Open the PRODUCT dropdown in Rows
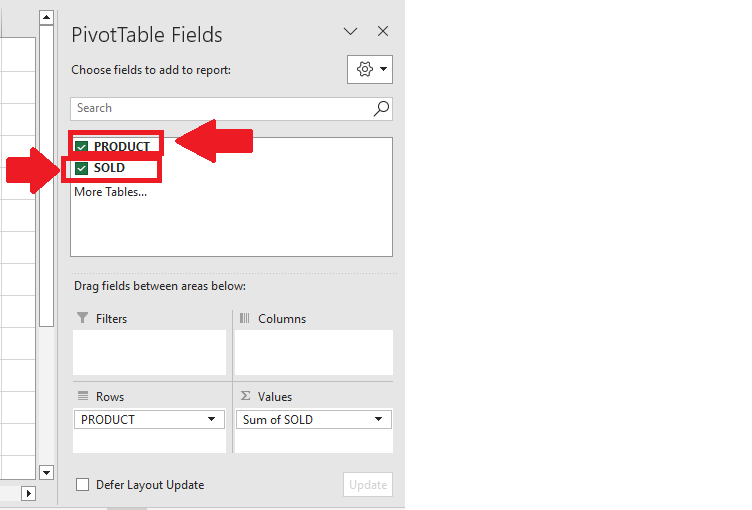The image size is (752, 510). (x=212, y=419)
